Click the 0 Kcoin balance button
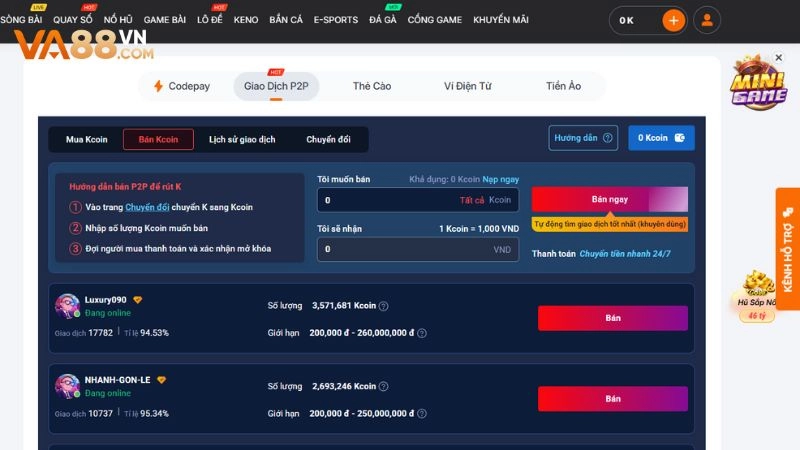This screenshot has height=450, width=800. (x=661, y=138)
